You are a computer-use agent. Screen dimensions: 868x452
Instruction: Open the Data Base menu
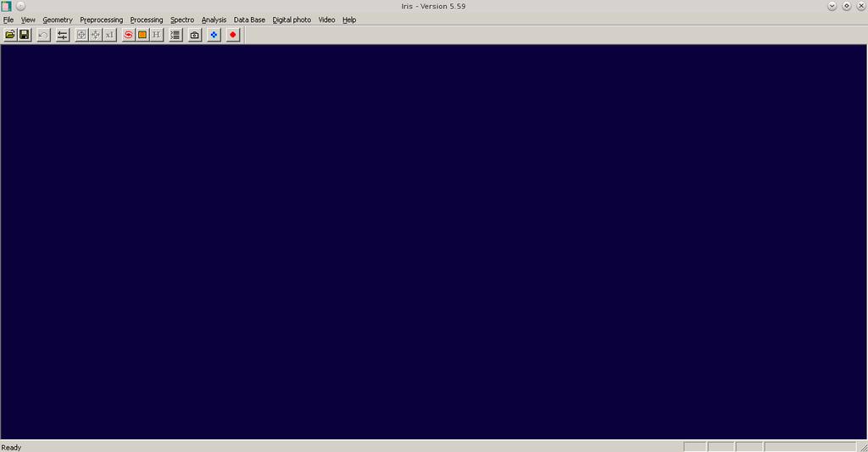coord(249,20)
